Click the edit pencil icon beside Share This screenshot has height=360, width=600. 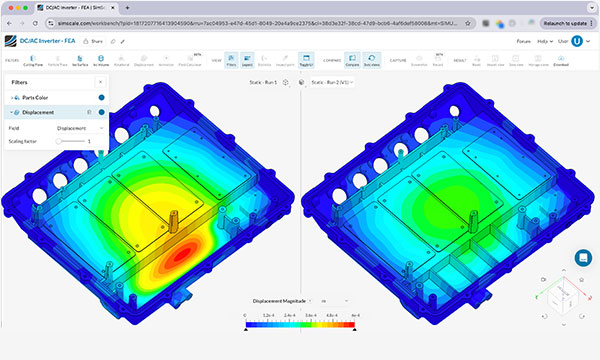point(123,41)
